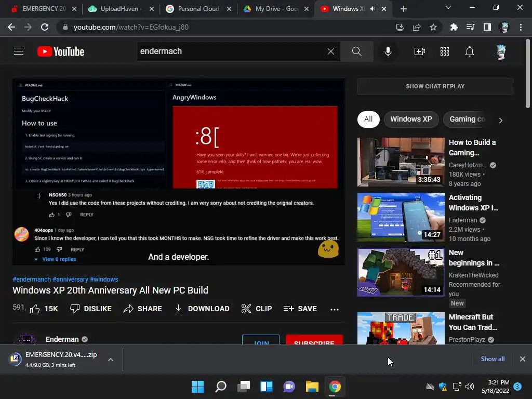
Task: Open File Explorer from taskbar
Action: pyautogui.click(x=312, y=387)
